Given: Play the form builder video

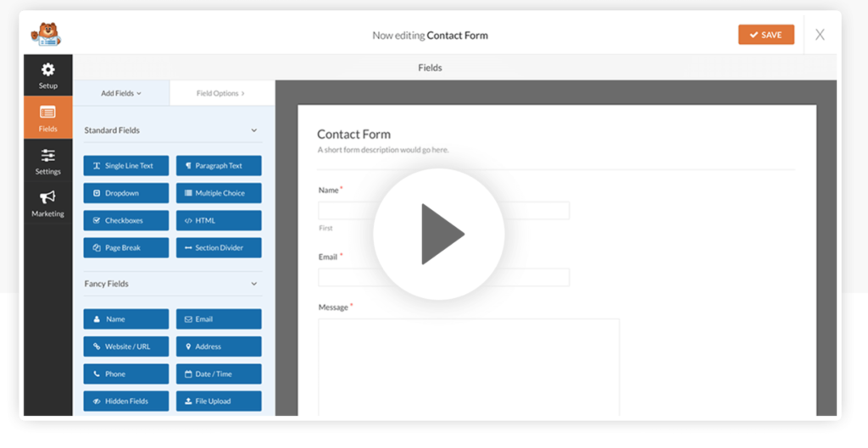Looking at the screenshot, I should tap(439, 234).
